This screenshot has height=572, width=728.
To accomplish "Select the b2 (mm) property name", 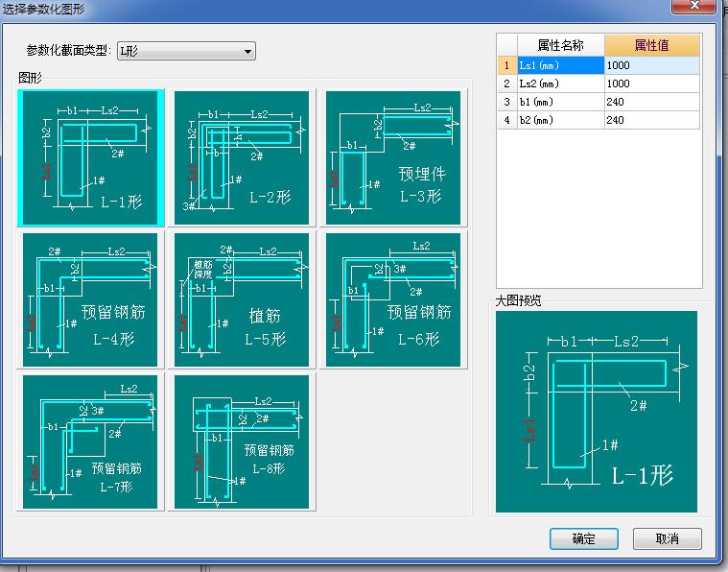I will point(561,120).
